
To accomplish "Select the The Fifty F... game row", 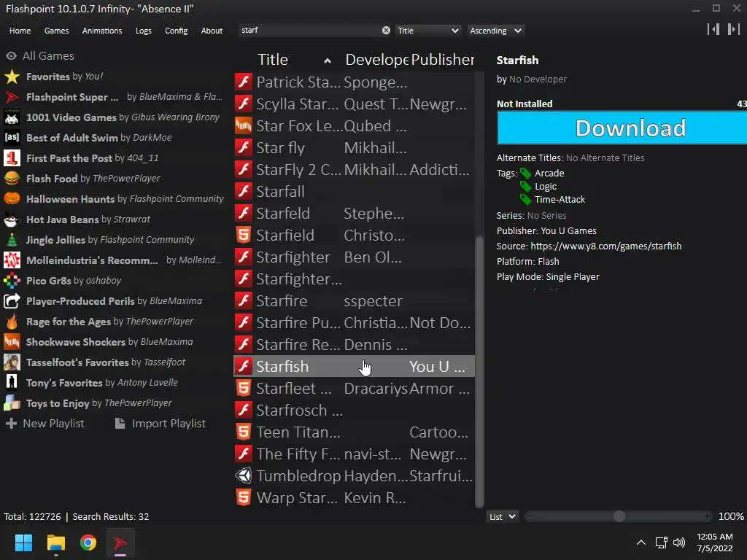I will [x=354, y=454].
